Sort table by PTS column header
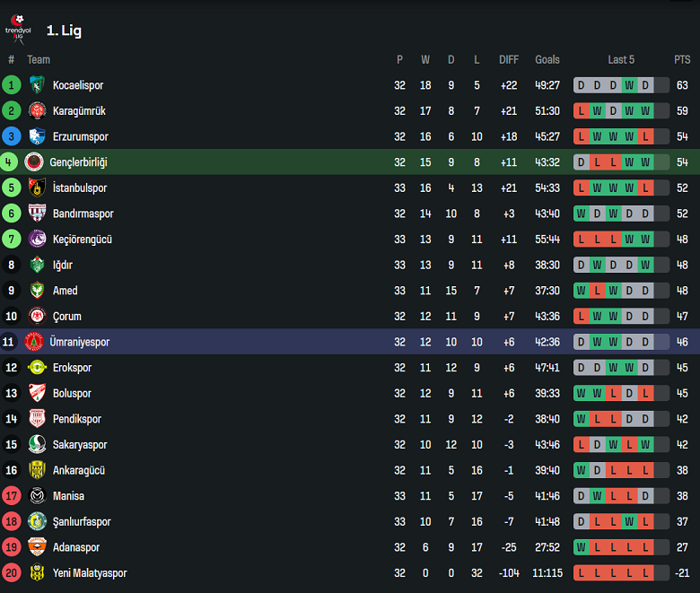 pyautogui.click(x=682, y=60)
